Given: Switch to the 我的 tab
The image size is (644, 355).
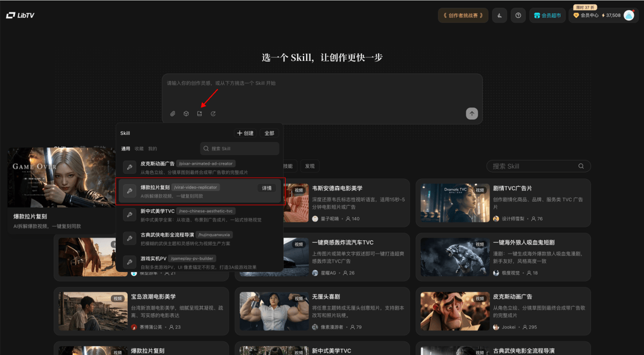Looking at the screenshot, I should pyautogui.click(x=153, y=149).
